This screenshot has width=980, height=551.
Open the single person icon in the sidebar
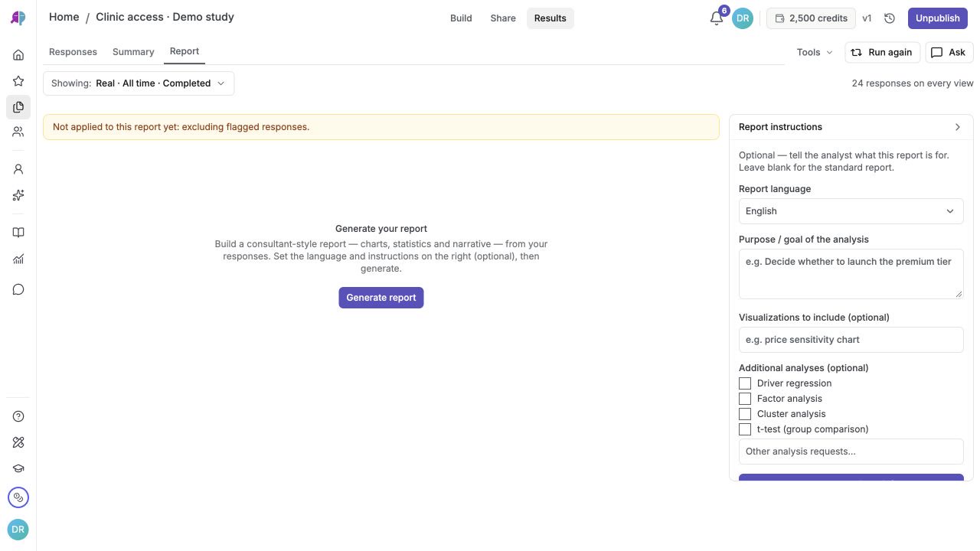coord(18,169)
